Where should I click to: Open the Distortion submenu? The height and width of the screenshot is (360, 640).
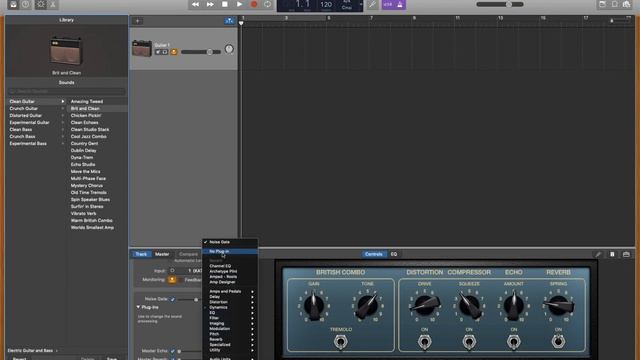[x=230, y=302]
